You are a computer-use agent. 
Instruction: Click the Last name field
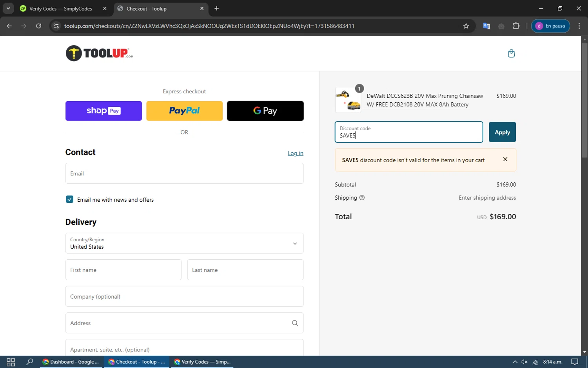[x=245, y=270]
